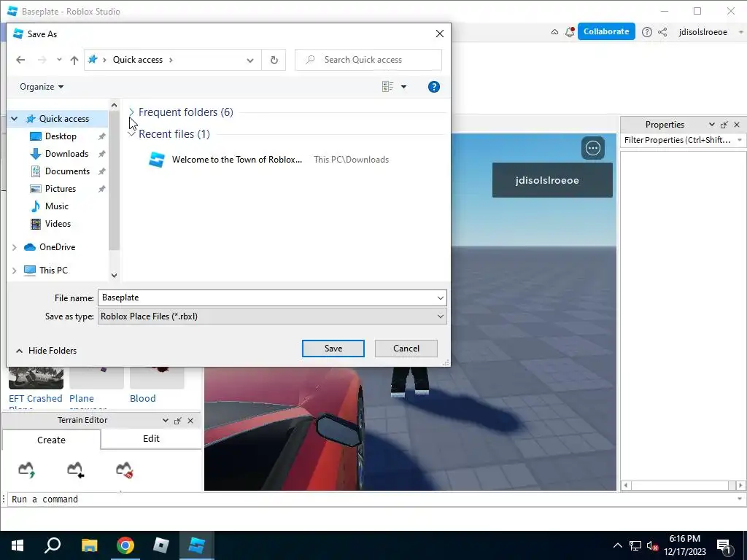Close the Properties panel

pos(737,125)
